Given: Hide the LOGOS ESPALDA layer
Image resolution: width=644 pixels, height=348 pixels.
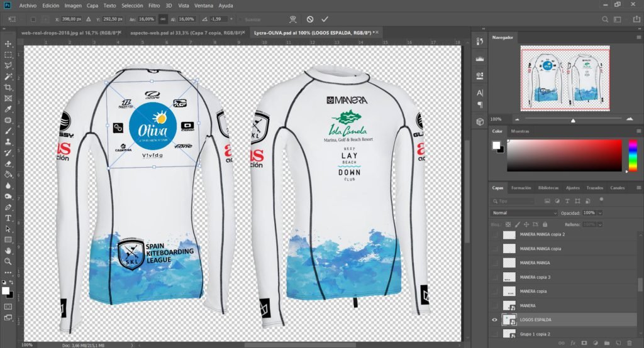Looking at the screenshot, I should pyautogui.click(x=494, y=320).
